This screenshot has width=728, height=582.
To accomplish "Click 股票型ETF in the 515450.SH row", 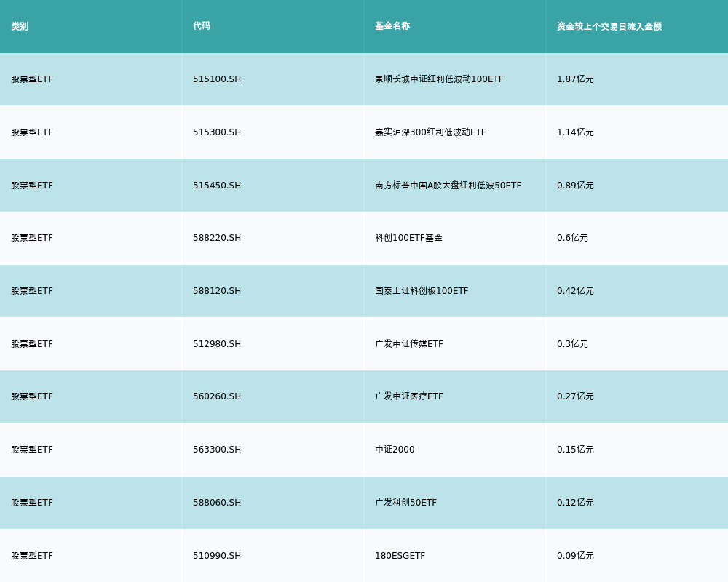I will point(32,186).
